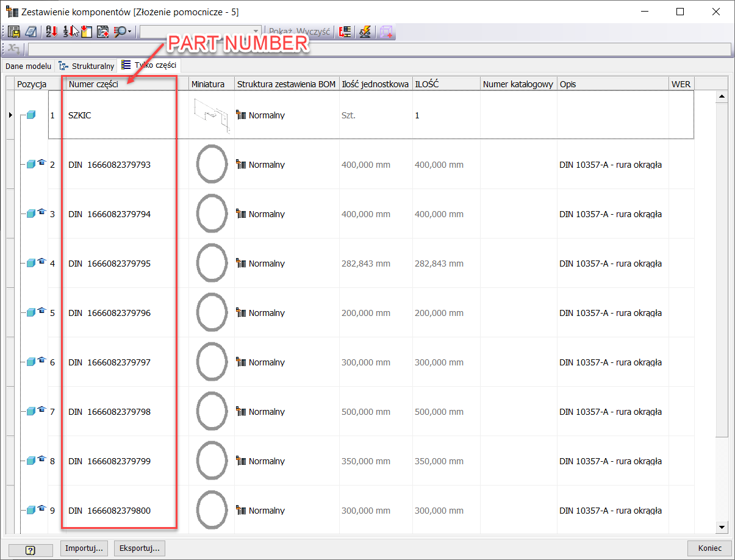Click the ascending sort icon
Image resolution: width=735 pixels, height=560 pixels.
[x=52, y=31]
